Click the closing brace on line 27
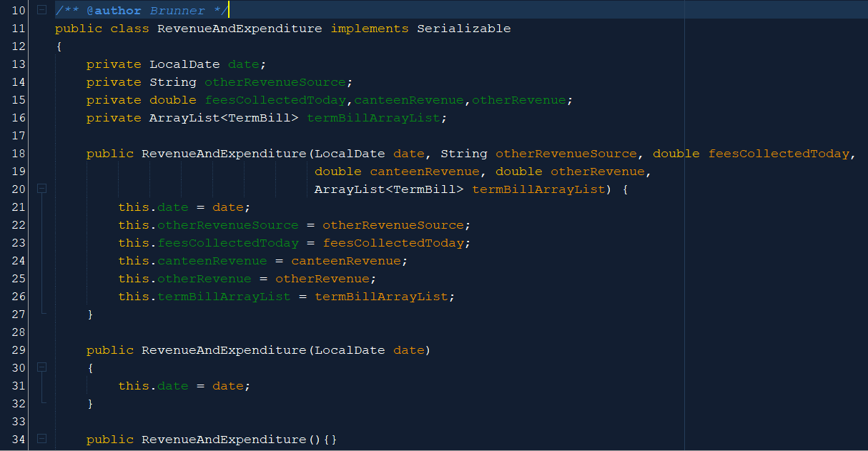The image size is (868, 451). pyautogui.click(x=90, y=314)
